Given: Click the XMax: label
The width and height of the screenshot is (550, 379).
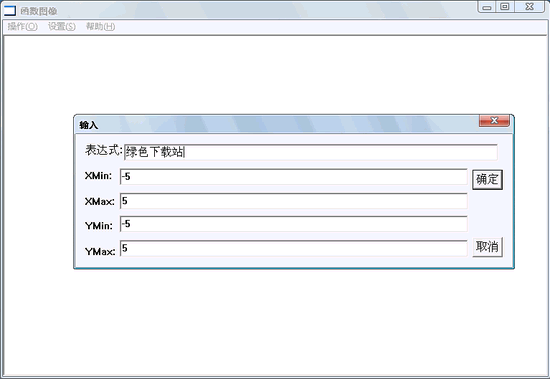Looking at the screenshot, I should (100, 201).
